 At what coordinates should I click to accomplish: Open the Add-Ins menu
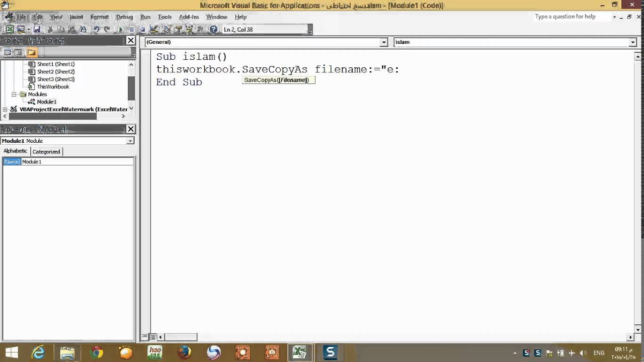click(x=189, y=17)
